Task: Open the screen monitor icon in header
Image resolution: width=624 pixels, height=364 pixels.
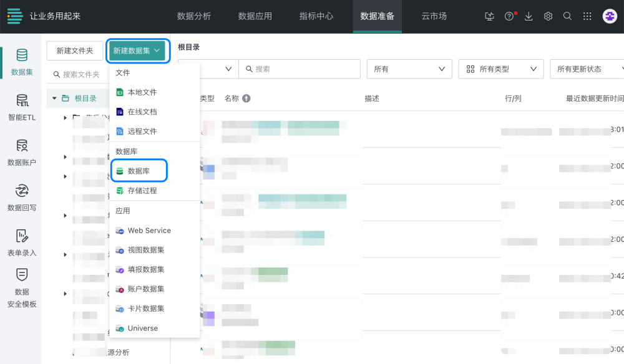Action: (x=489, y=16)
